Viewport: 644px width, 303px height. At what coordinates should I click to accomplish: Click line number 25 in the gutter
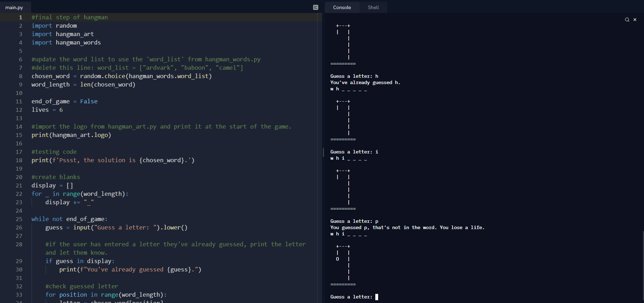(19, 219)
